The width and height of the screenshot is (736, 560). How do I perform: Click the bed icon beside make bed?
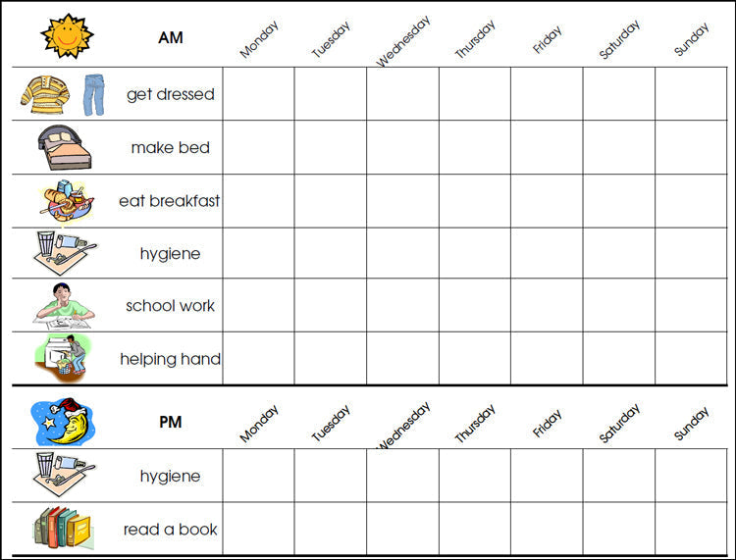click(x=64, y=148)
